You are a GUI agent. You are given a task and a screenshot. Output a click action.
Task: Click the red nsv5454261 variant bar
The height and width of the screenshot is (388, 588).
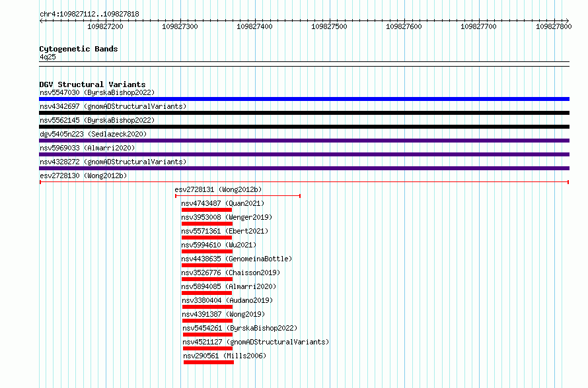coord(207,335)
